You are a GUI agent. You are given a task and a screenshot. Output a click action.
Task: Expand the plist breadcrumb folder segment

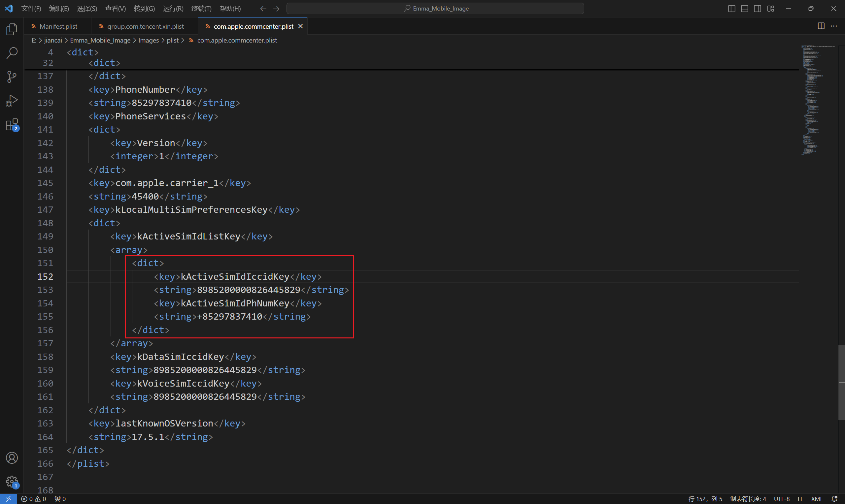point(173,41)
